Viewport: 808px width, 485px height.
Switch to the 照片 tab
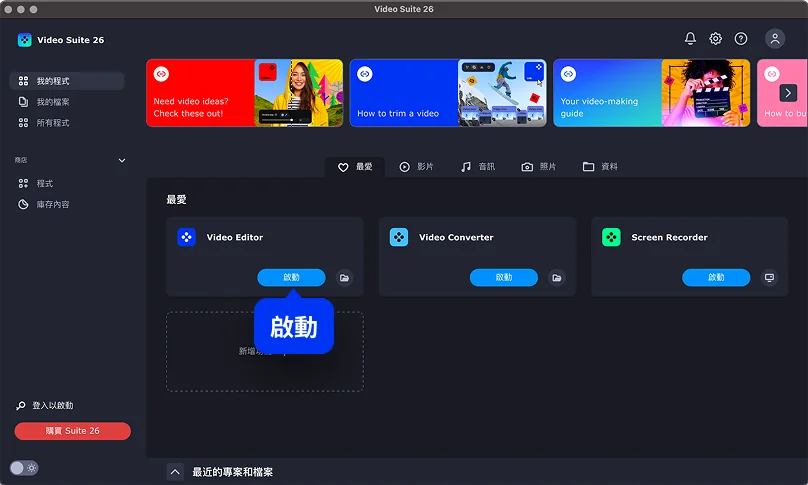tap(539, 167)
